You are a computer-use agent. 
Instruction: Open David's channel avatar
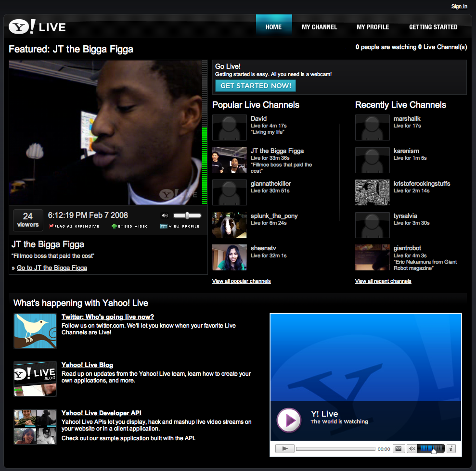230,127
